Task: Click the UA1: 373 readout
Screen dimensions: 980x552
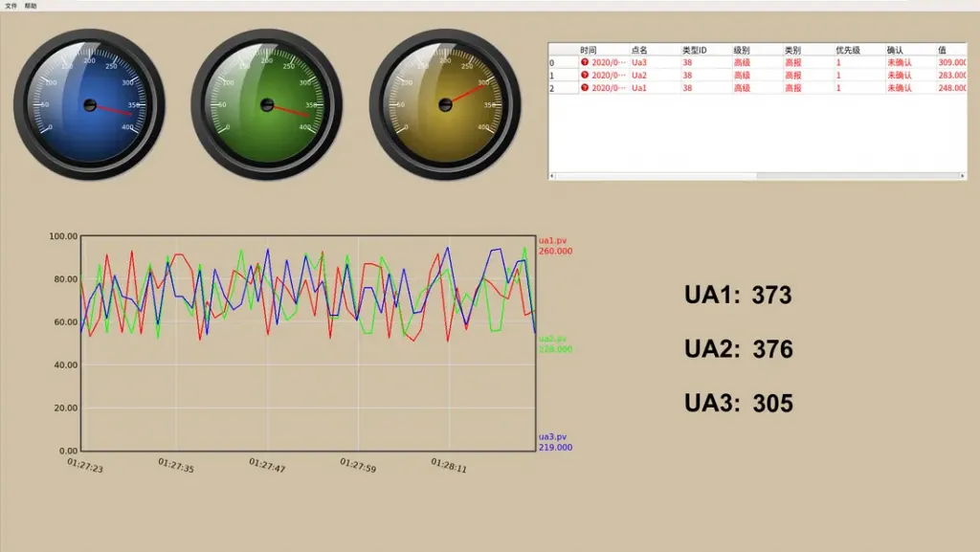Action: coord(738,295)
